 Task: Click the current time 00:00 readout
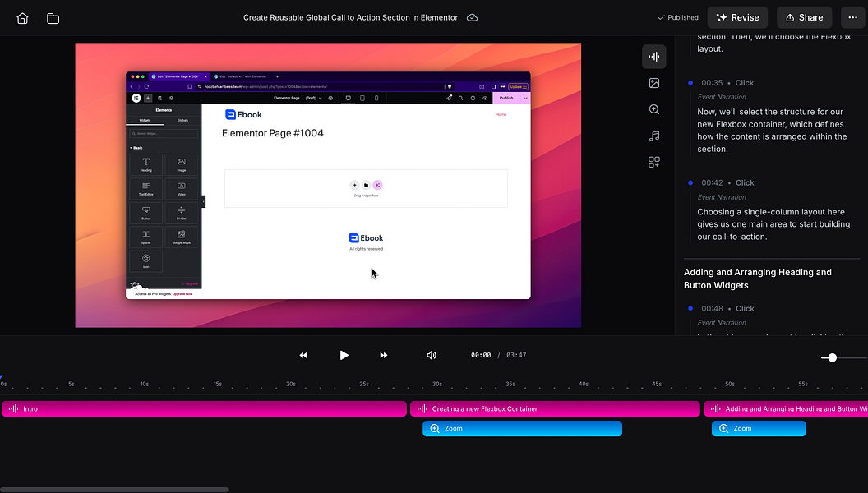481,355
